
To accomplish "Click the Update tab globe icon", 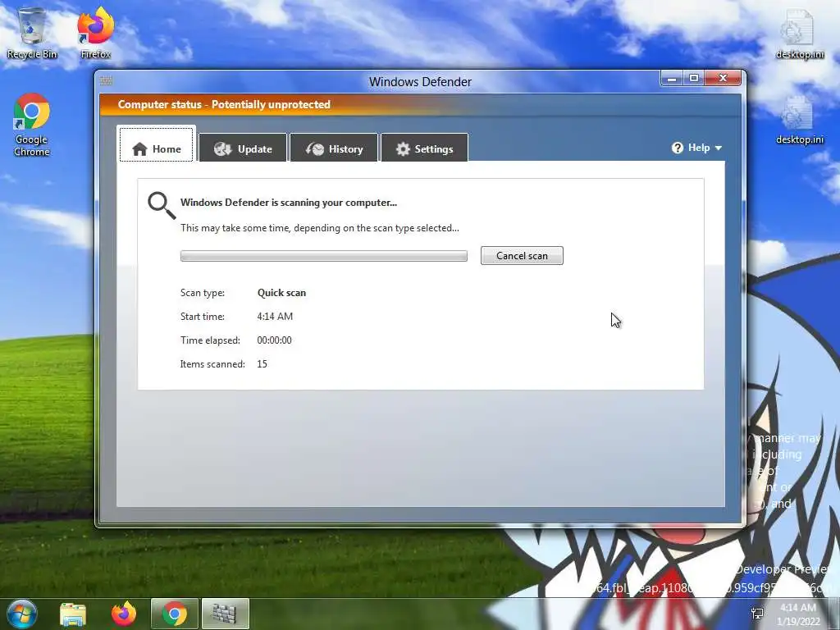I will [222, 149].
